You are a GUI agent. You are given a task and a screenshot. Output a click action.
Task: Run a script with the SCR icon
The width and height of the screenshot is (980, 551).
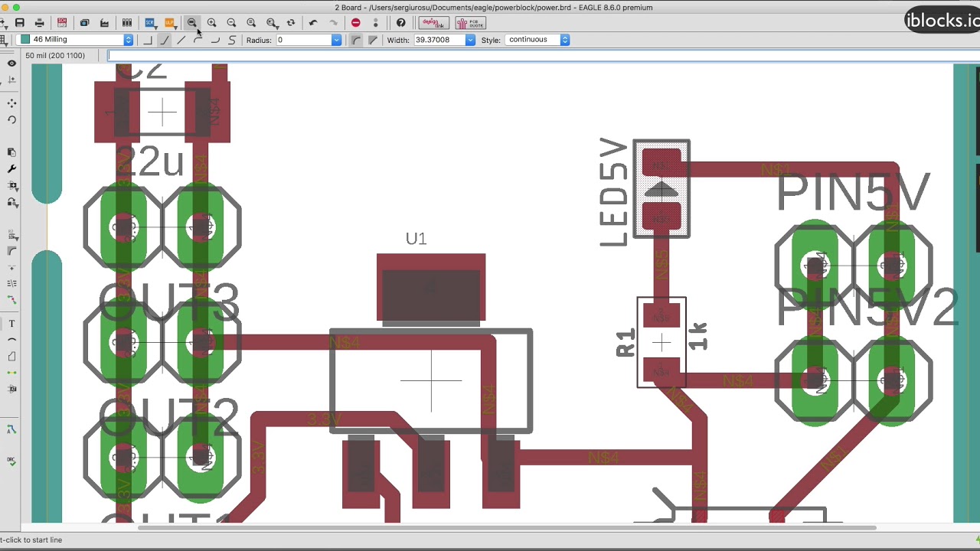pos(150,23)
